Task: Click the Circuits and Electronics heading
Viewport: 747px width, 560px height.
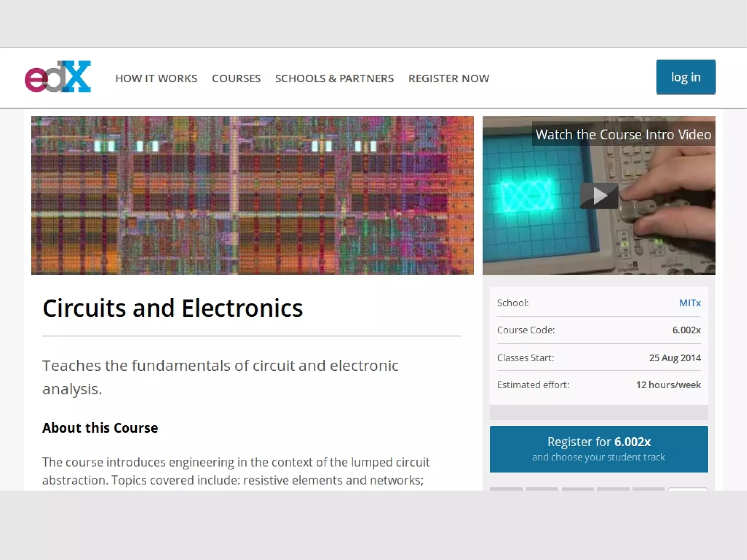Action: click(173, 308)
